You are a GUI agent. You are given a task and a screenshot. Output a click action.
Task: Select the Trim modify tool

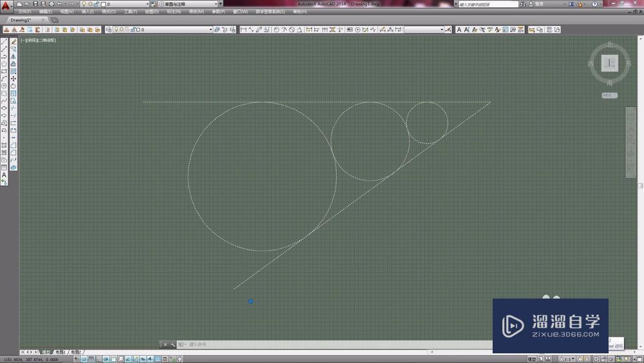[14, 108]
